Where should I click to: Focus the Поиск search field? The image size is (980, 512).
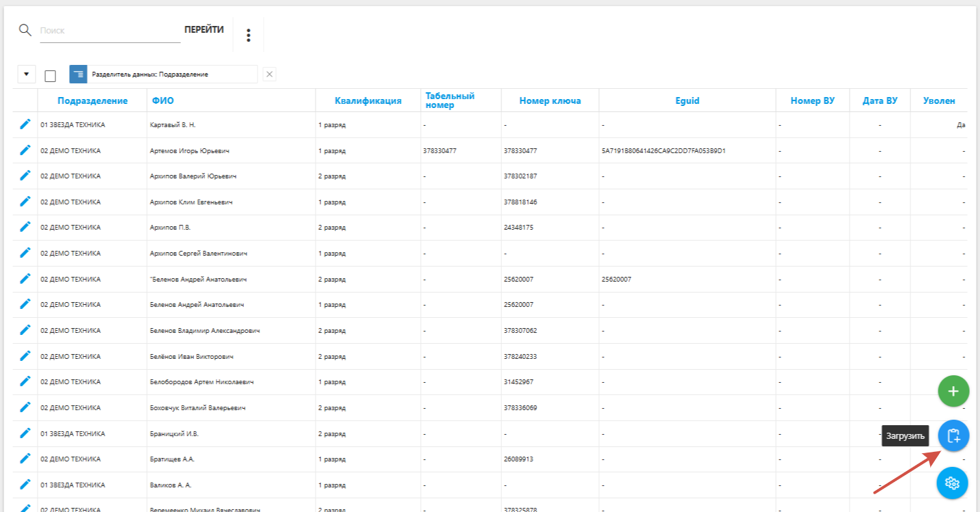[109, 31]
